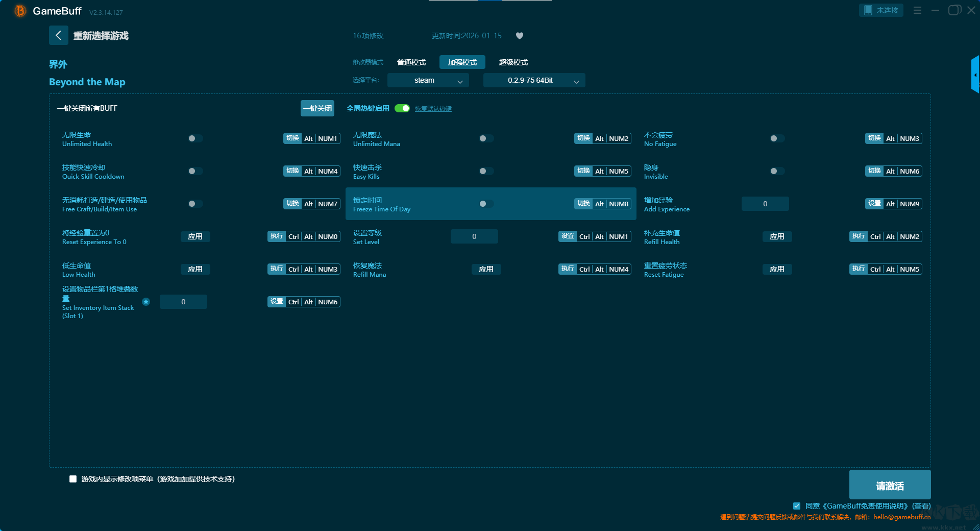Click the NUM8 key for Freeze Time Of Day
Screen dimensions: 980x531
619,204
